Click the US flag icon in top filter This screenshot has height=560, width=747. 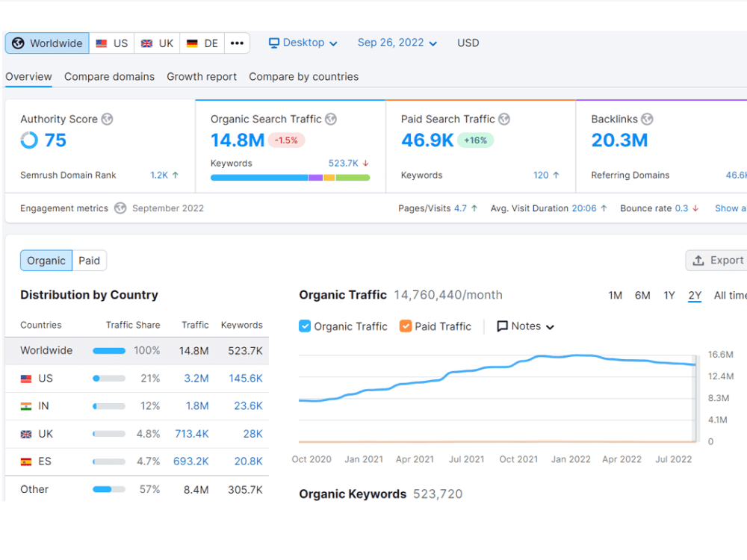click(x=101, y=43)
